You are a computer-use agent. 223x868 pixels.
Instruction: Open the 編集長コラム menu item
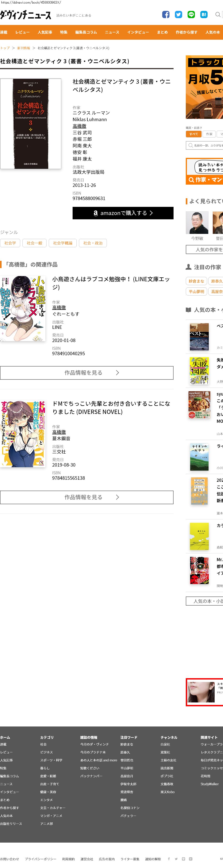click(x=86, y=32)
